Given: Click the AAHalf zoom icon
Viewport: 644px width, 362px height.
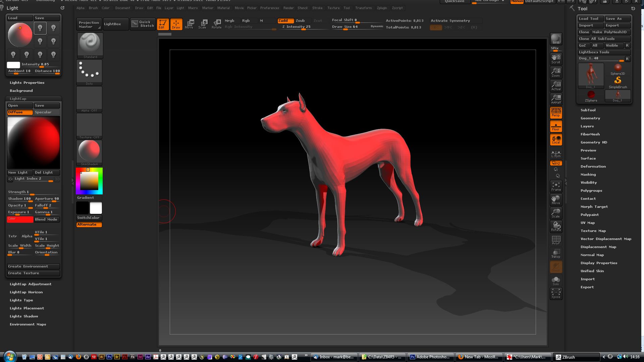Looking at the screenshot, I should [x=556, y=99].
